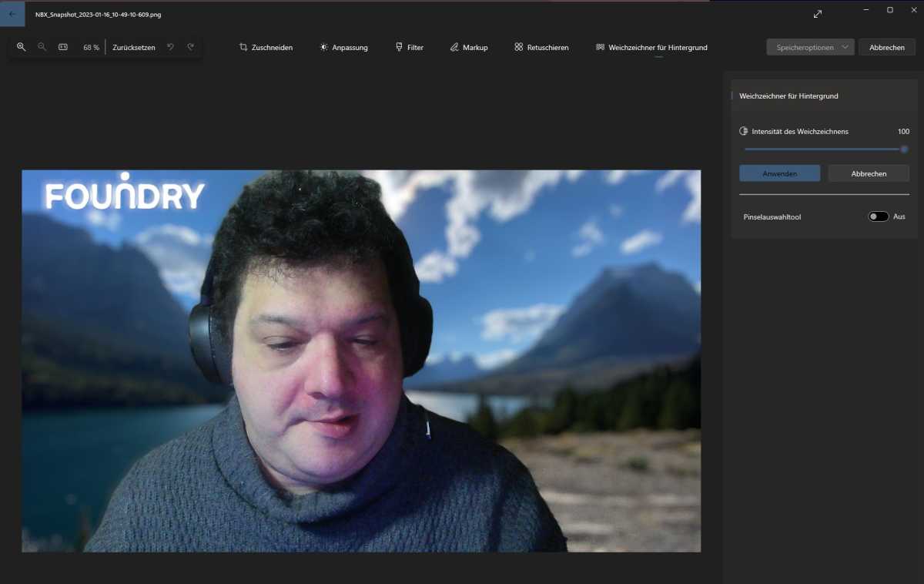This screenshot has height=584, width=924.
Task: Open the Filter tab
Action: pyautogui.click(x=410, y=47)
